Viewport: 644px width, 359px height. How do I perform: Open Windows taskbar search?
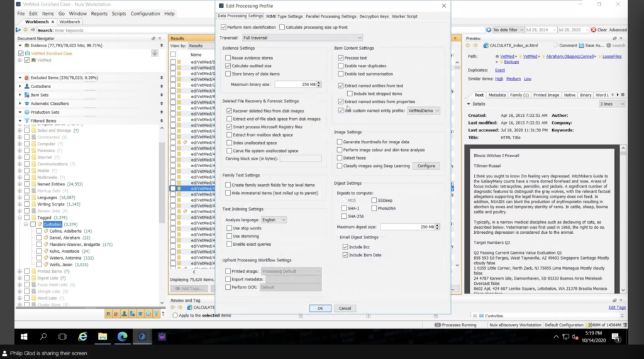(43, 336)
